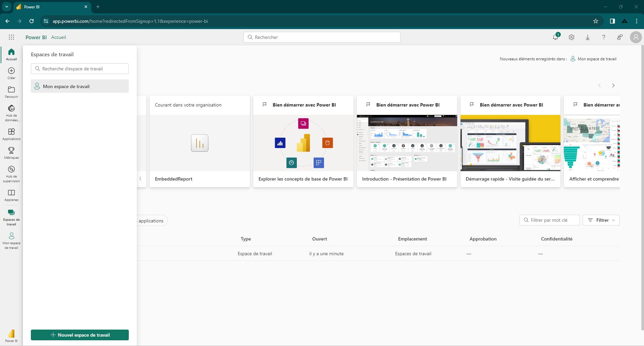The width and height of the screenshot is (644, 346).
Task: Open Explorer les concepts de base card
Action: (x=303, y=141)
